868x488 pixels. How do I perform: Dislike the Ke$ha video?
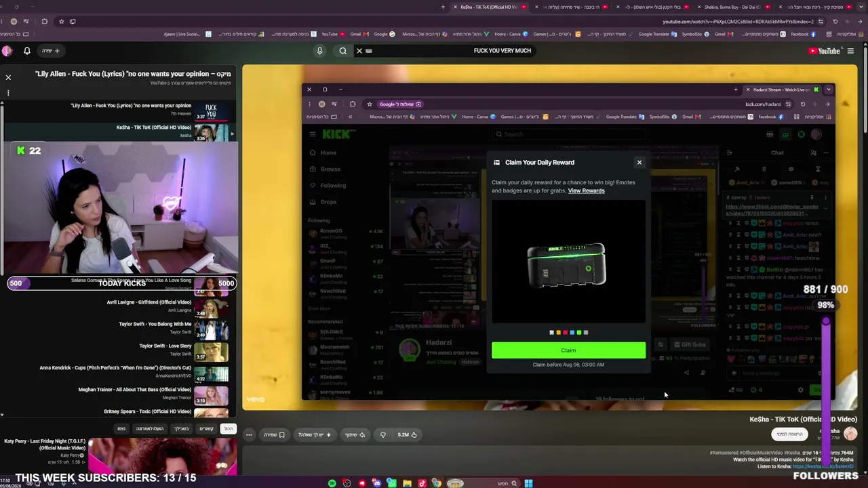tap(383, 434)
